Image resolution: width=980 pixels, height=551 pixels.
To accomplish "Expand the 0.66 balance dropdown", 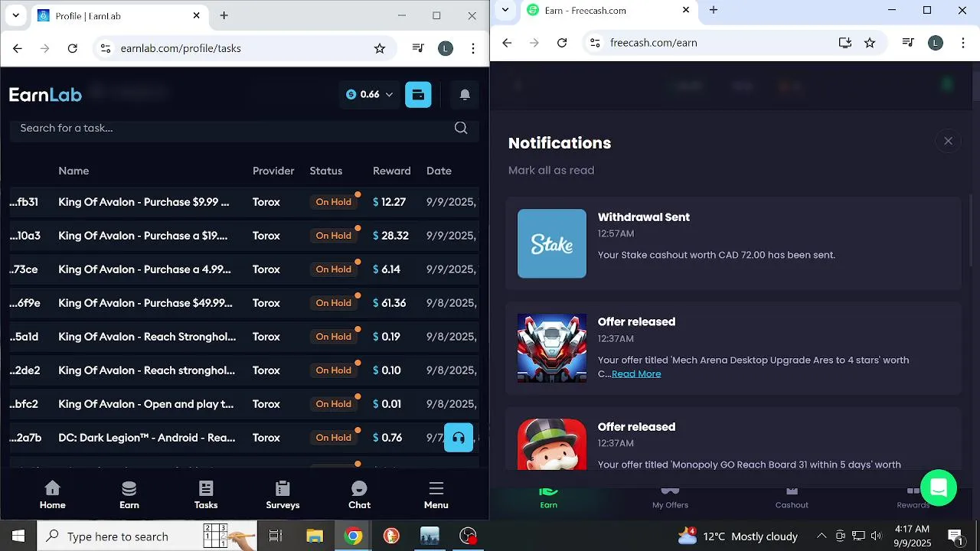I will [370, 95].
